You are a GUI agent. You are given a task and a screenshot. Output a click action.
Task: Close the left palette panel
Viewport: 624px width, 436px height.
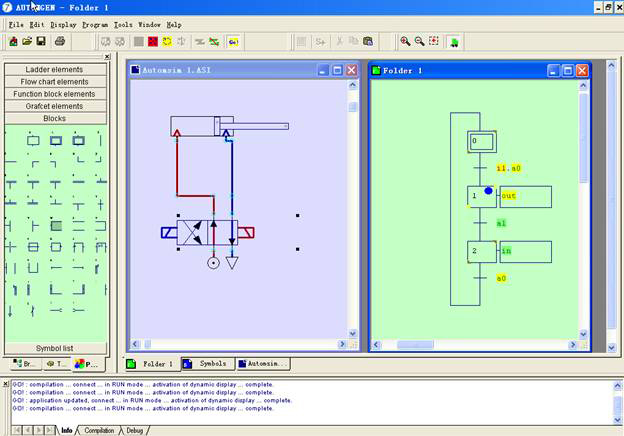click(x=107, y=57)
